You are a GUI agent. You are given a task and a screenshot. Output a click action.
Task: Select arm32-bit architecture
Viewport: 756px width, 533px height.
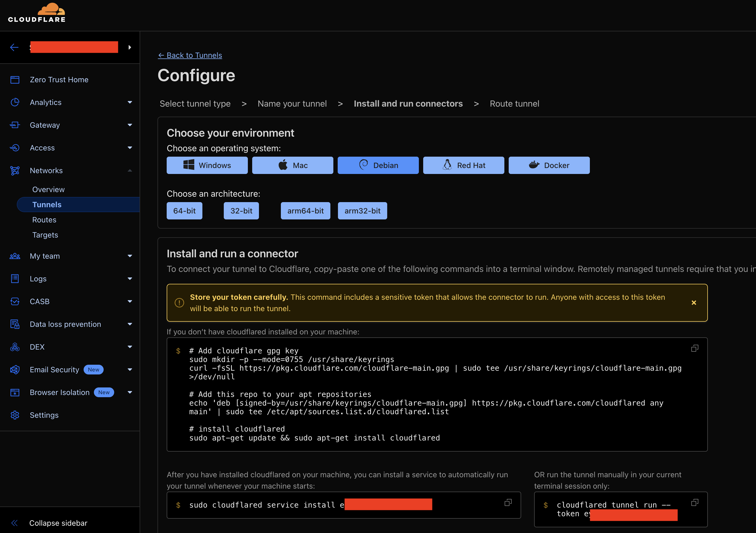363,211
